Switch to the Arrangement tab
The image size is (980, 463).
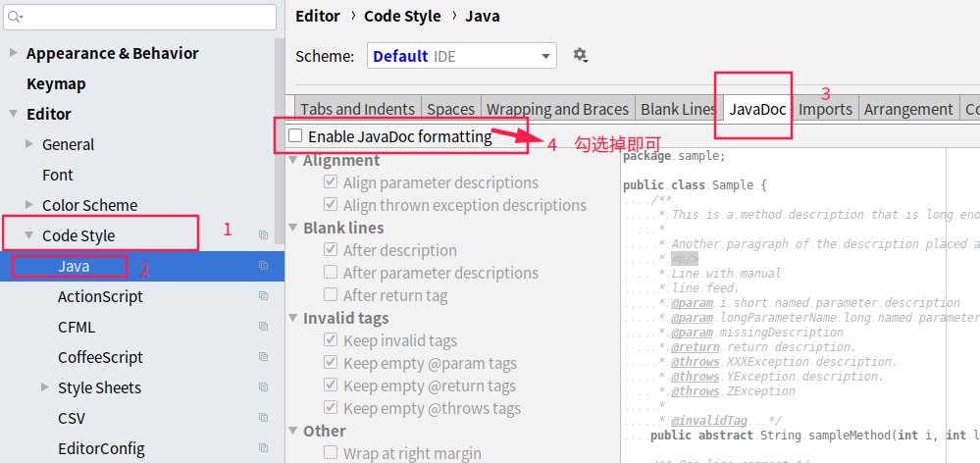(908, 109)
